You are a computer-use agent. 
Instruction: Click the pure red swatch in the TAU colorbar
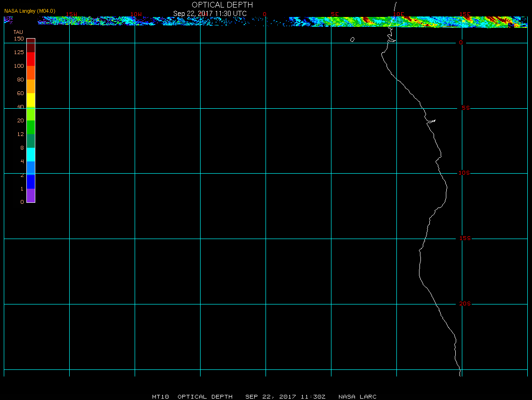click(31, 59)
